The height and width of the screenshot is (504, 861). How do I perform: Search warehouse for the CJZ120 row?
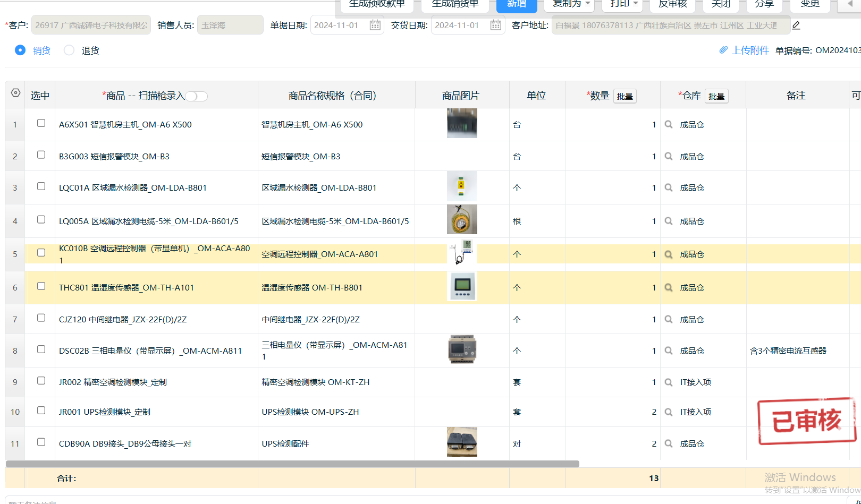669,319
